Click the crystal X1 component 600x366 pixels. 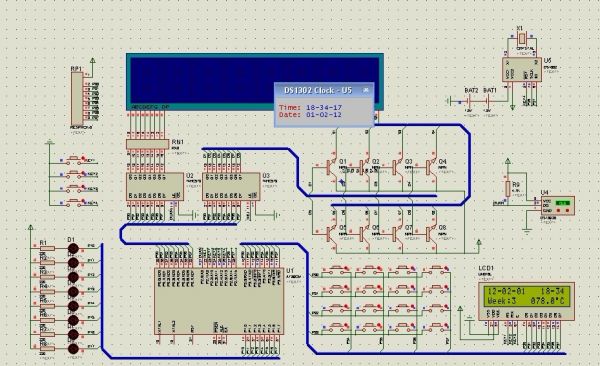tap(521, 38)
